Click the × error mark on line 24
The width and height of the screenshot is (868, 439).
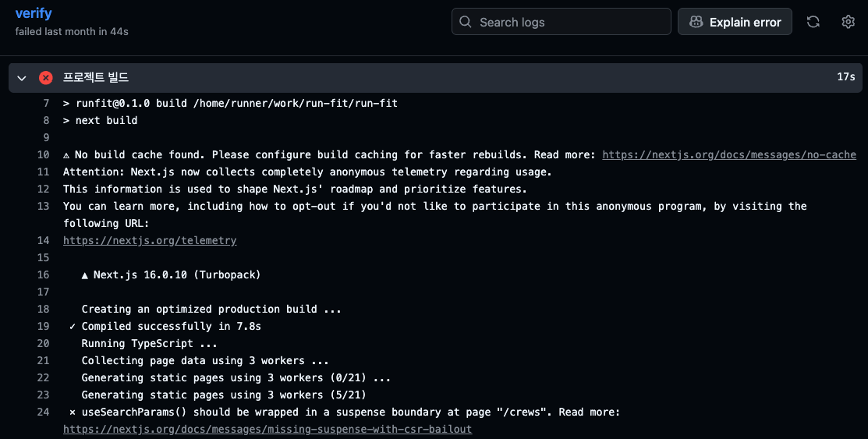(x=73, y=412)
